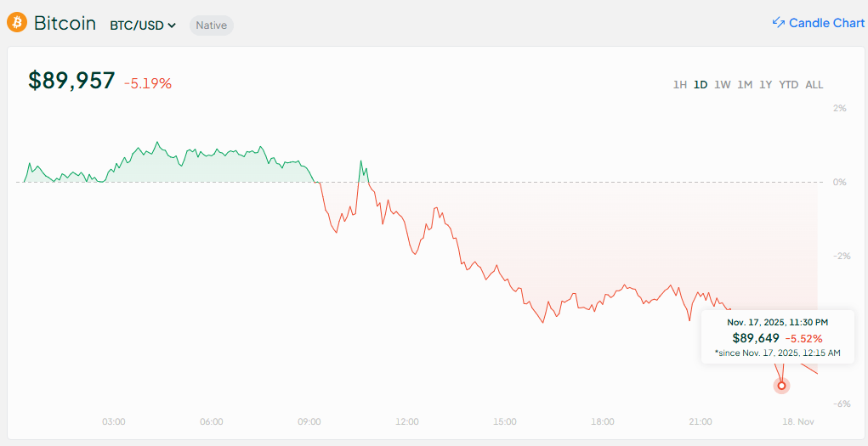
Task: Click the orange Bitcoin logo icon
Action: [17, 23]
